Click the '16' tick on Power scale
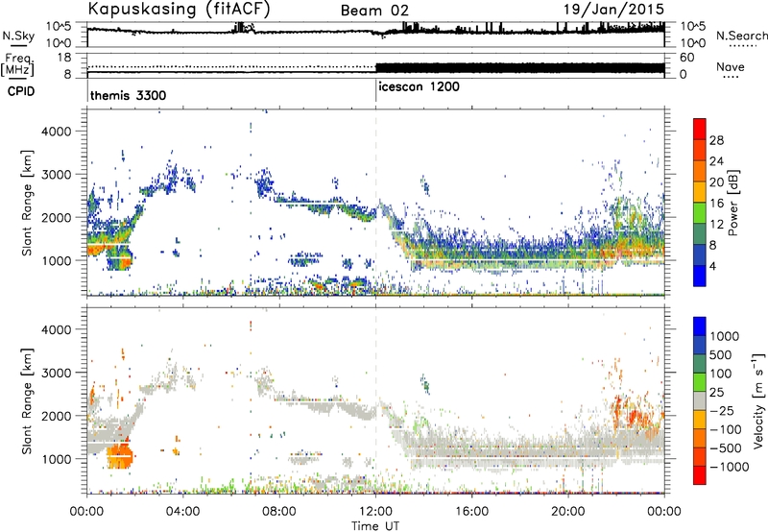Screen dimensions: 768x532 pos(716,204)
